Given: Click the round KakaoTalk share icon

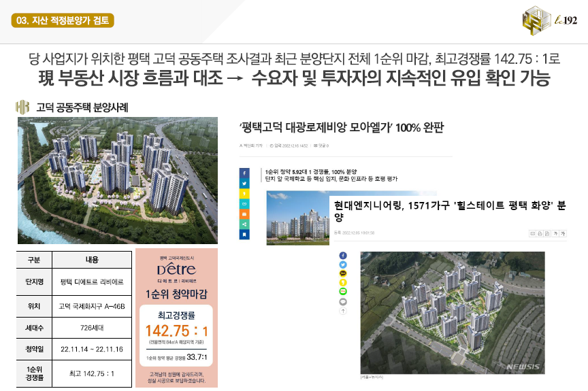Looking at the screenshot, I should click(343, 273).
